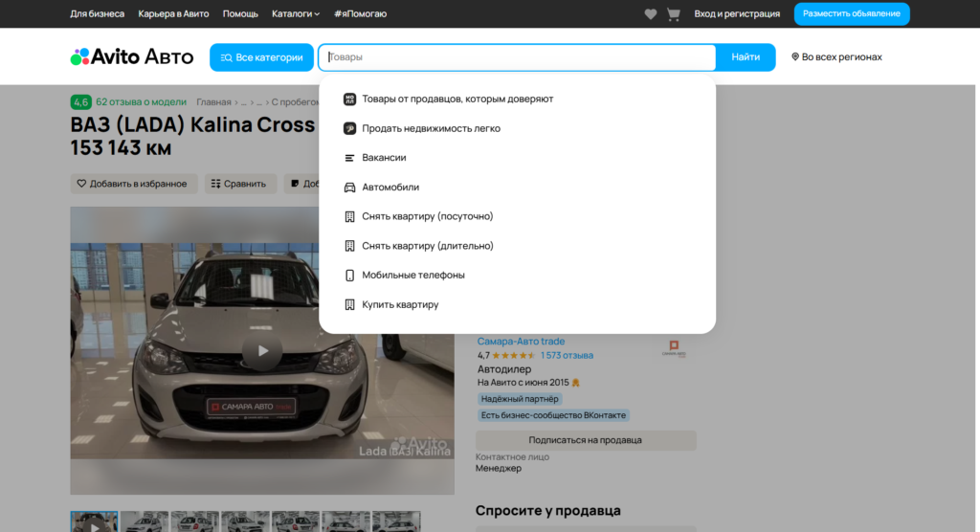Open the shopping cart icon
Image resolution: width=980 pixels, height=532 pixels.
673,13
